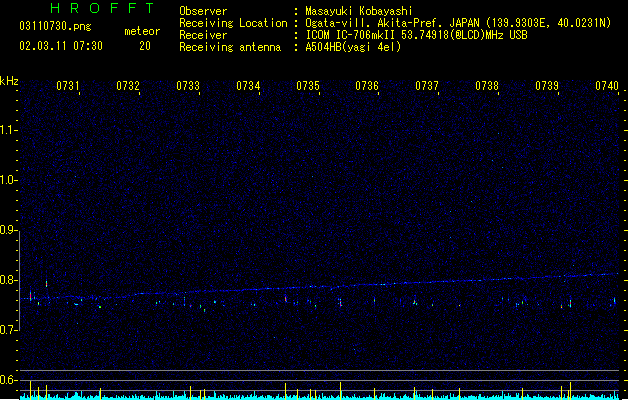Click the 0733 time marker
Screen dimensions: 629x400
tap(188, 86)
